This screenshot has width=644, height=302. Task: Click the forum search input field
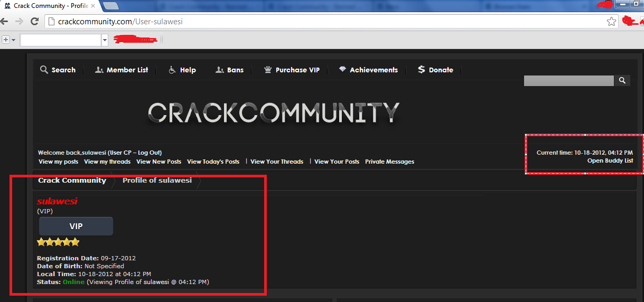[x=569, y=80]
